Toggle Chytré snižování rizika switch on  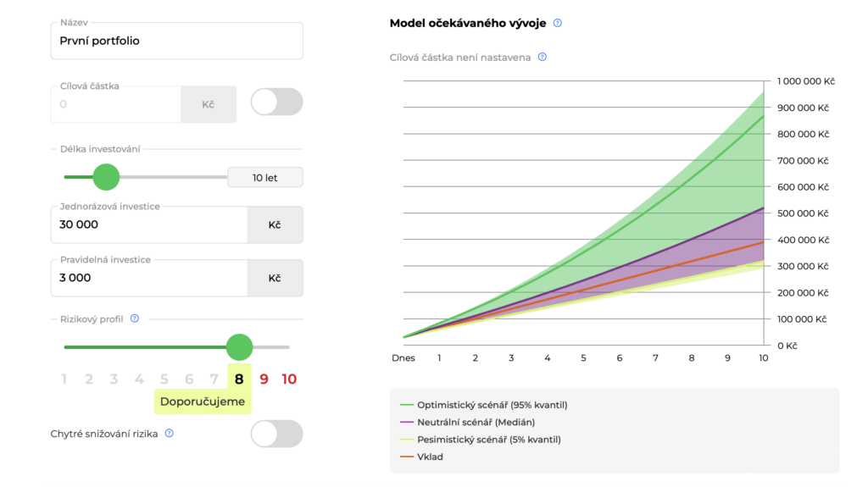276,434
